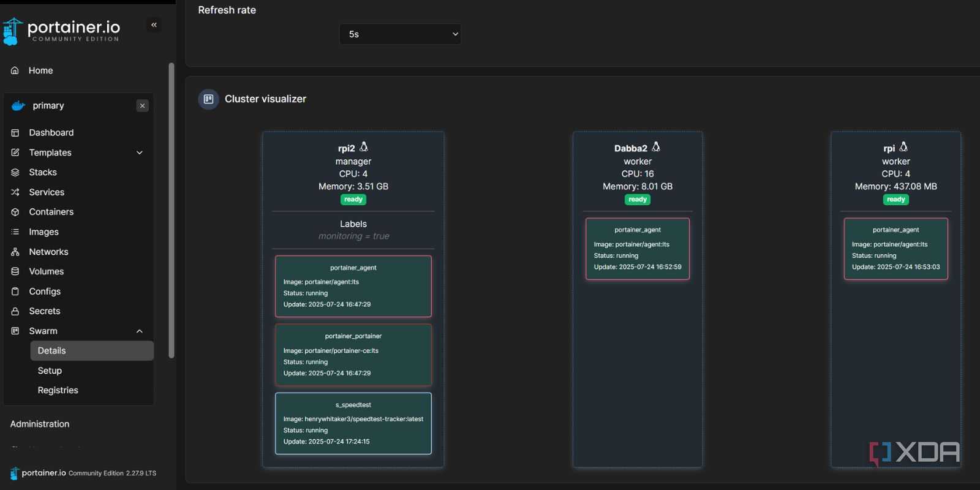Screen dimensions: 980x490
Task: Click the Volumes database icon
Action: [15, 271]
